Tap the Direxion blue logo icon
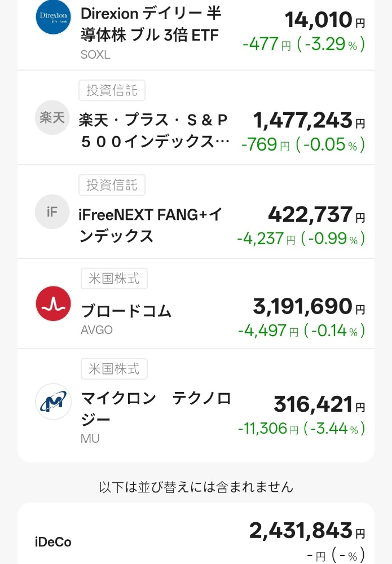Viewport: 392px width, 564px height. pyautogui.click(x=53, y=16)
